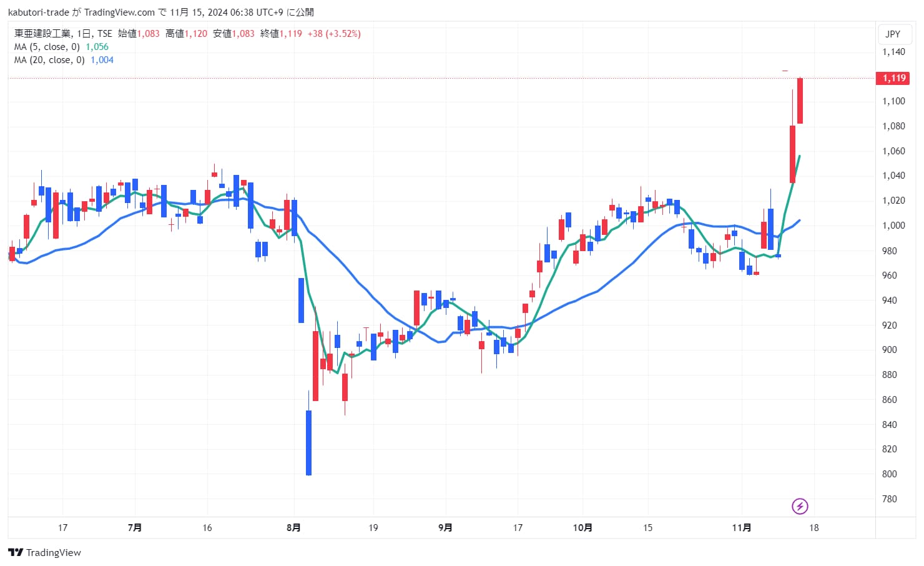
Task: Click the 始値 1,083 open value
Action: (139, 34)
